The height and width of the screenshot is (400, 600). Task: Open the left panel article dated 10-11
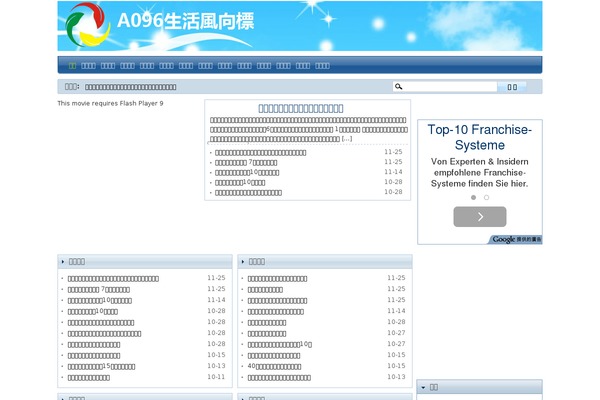[x=89, y=377]
